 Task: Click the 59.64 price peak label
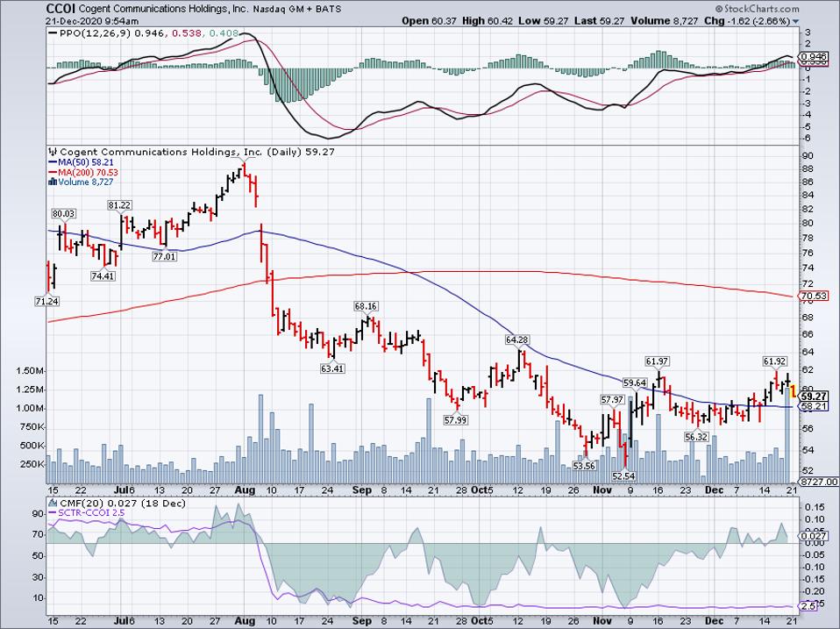click(x=635, y=383)
